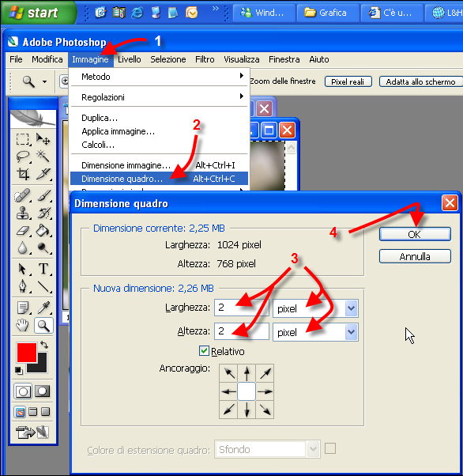Reset default foreground and background colors
Viewport: 463px width, 476px height.
pyautogui.click(x=19, y=370)
